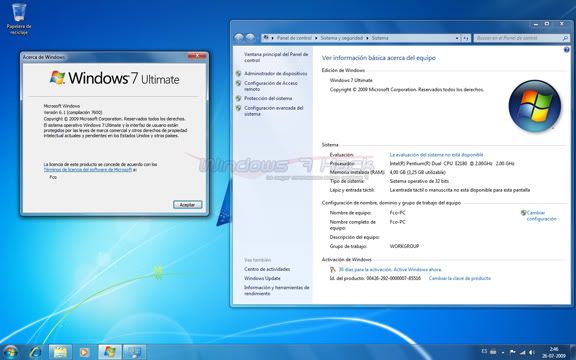
Task: Open Windows Media Player from the taskbar
Action: (x=84, y=353)
